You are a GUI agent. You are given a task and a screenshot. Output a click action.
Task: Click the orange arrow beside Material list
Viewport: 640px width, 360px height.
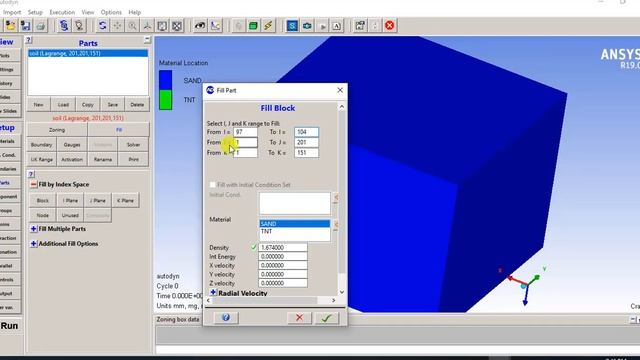(x=336, y=224)
